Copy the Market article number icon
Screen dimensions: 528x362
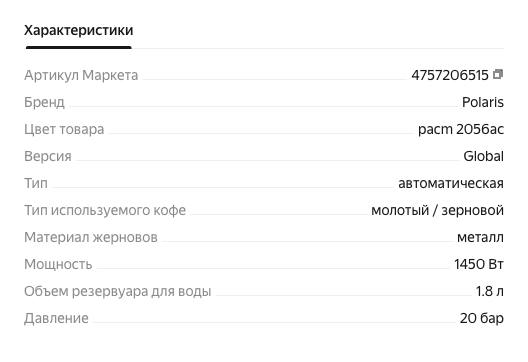pyautogui.click(x=498, y=74)
